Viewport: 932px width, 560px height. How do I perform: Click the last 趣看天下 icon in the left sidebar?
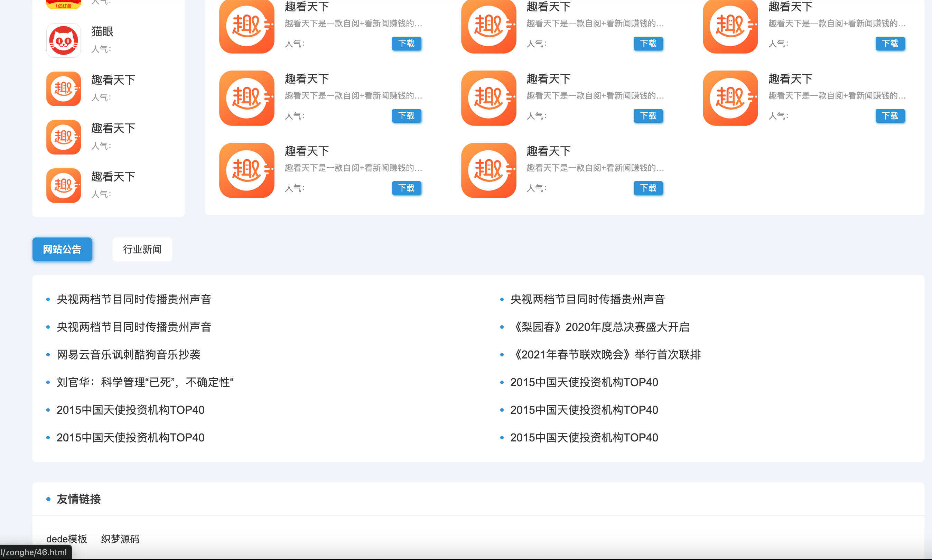click(63, 186)
